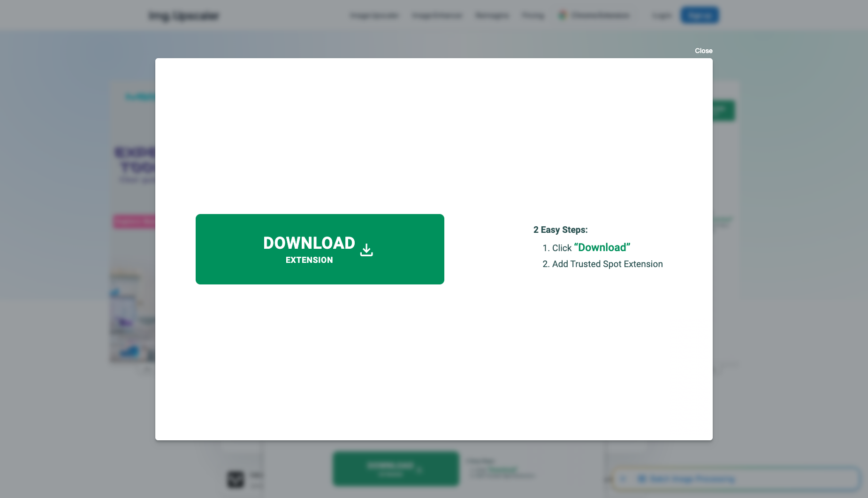Click the green "Download" text in step 1
Viewport: 868px width, 498px height.
click(602, 247)
